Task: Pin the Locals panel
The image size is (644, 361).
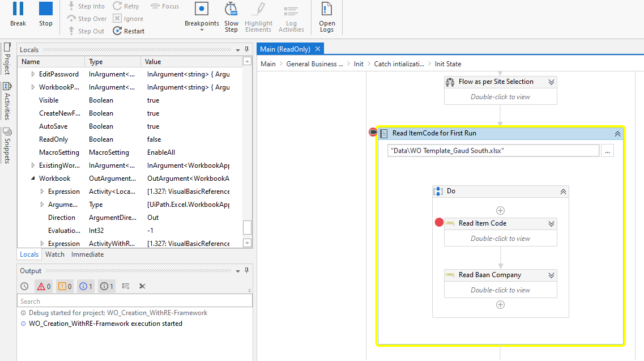Action: (x=246, y=49)
